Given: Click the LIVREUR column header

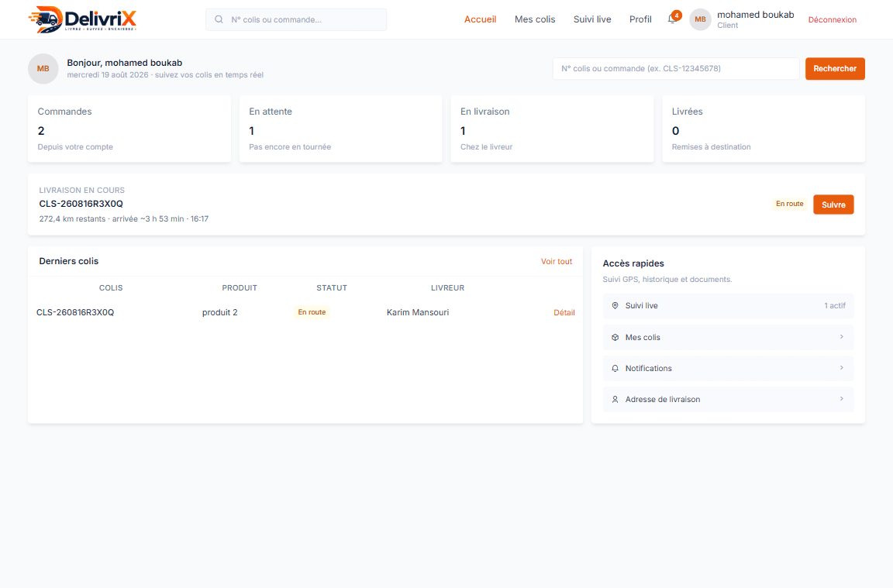Looking at the screenshot, I should point(447,288).
